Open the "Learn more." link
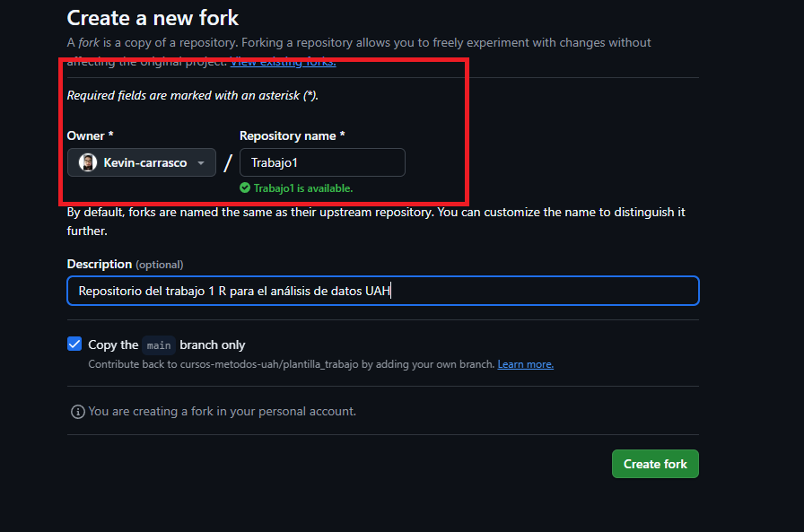The height and width of the screenshot is (532, 804). coord(526,364)
